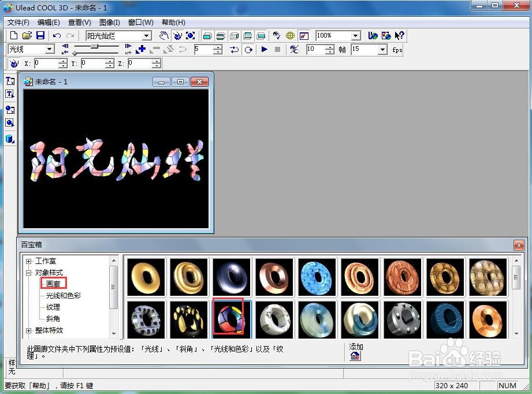Toggle the side face icon

(234, 36)
